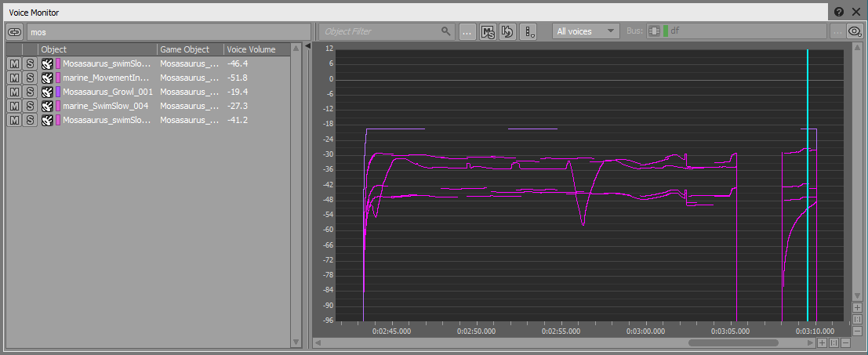Click the Bus browse (...) button

837,32
